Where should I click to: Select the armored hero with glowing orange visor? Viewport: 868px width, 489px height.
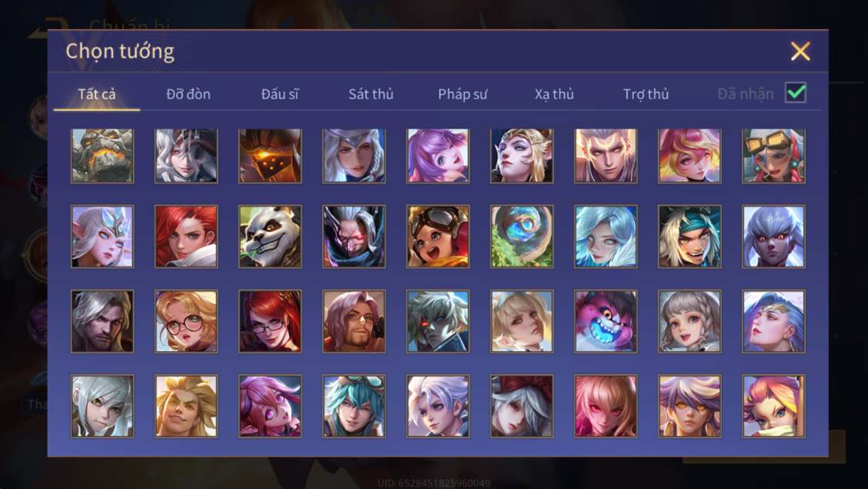tap(270, 156)
